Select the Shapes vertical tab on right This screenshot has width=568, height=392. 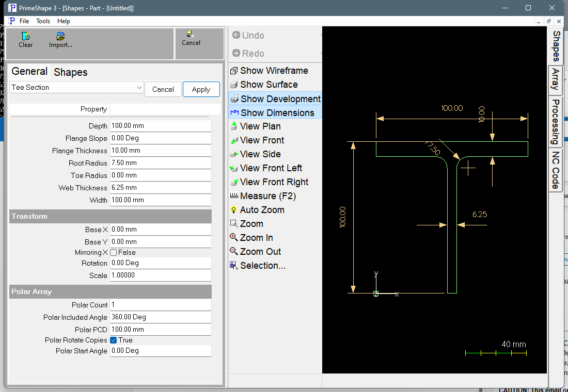pos(556,46)
